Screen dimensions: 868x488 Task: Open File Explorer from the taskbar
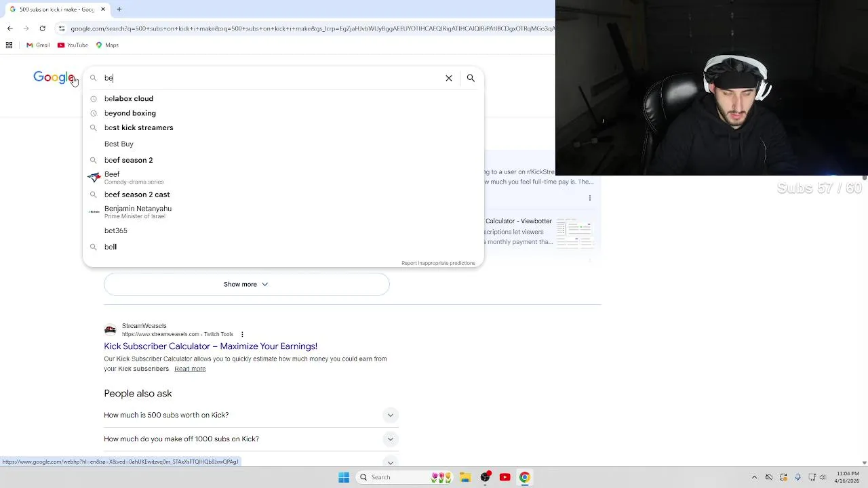click(x=465, y=477)
